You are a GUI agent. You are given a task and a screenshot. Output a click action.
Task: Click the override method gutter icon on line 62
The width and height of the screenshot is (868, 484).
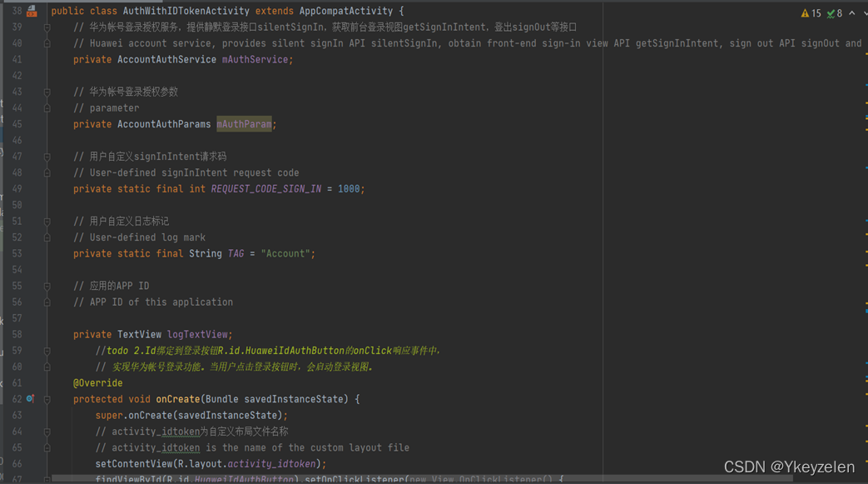point(31,399)
